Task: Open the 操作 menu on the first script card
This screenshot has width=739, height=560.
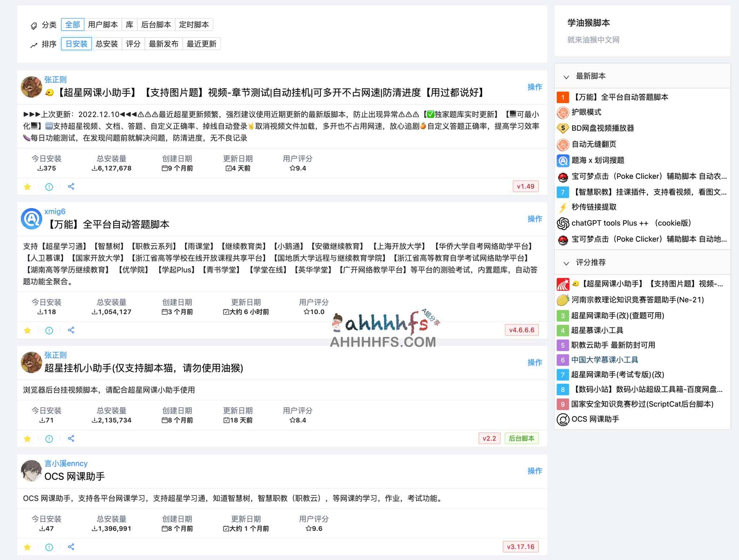Action: click(534, 87)
